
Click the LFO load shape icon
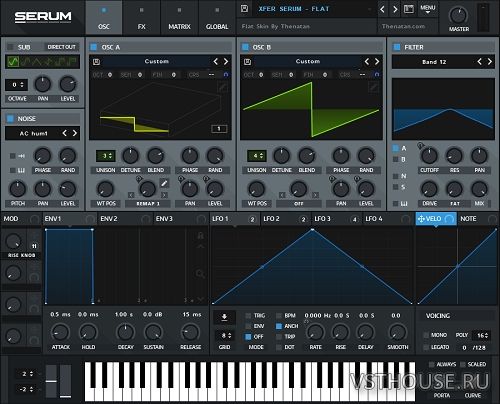pos(224,317)
